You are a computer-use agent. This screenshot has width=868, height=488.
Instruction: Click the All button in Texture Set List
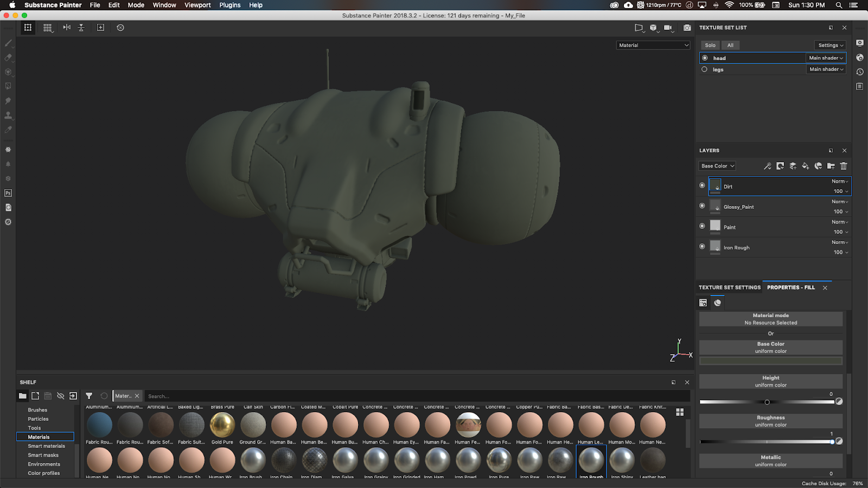click(730, 45)
